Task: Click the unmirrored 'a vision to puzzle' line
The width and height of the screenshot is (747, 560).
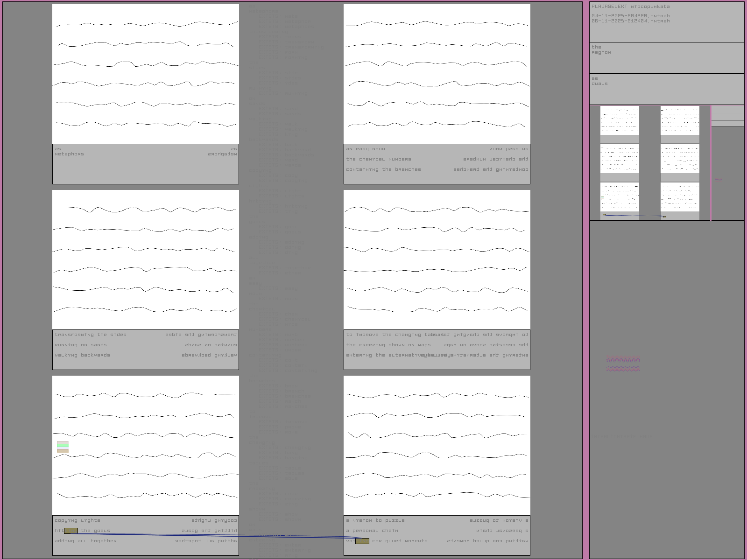Action: pos(375,521)
